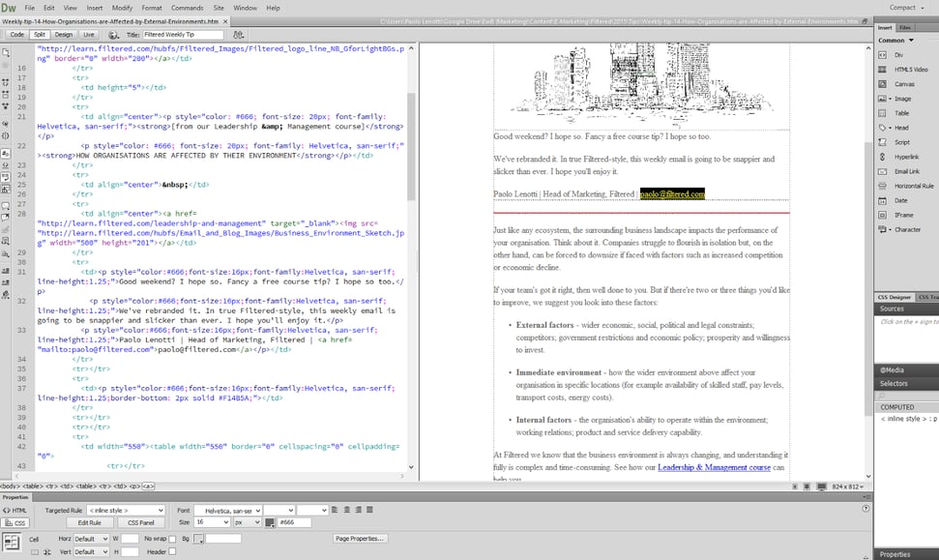
Task: Open the px size unit dropdown
Action: click(x=248, y=522)
